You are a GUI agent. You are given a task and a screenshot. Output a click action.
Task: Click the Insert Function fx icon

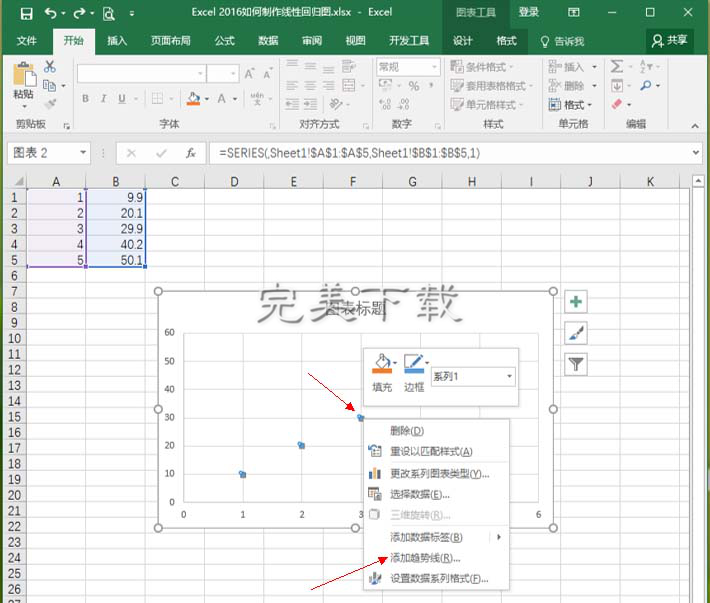click(190, 154)
